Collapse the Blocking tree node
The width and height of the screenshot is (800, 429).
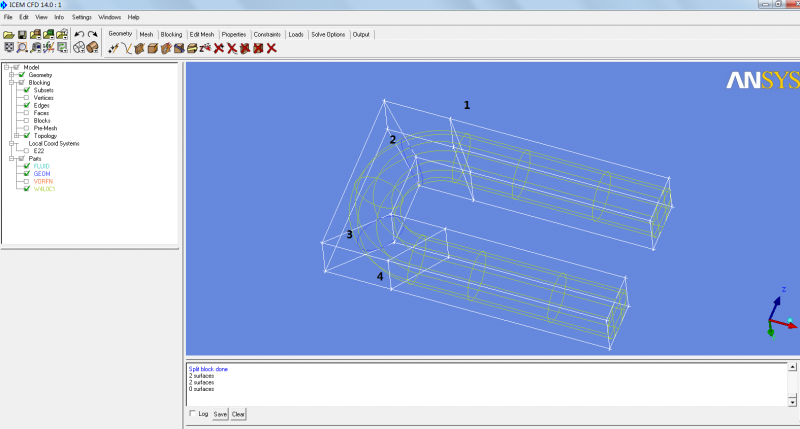(11, 82)
